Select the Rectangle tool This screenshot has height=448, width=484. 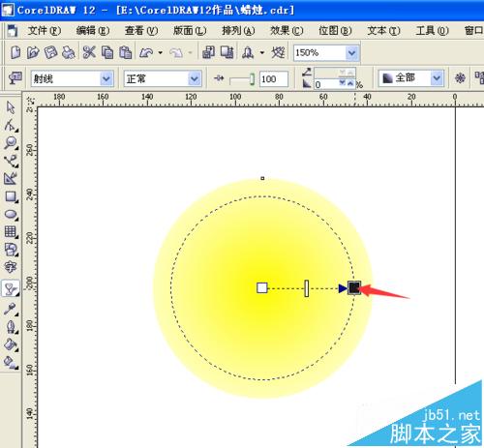coord(11,196)
